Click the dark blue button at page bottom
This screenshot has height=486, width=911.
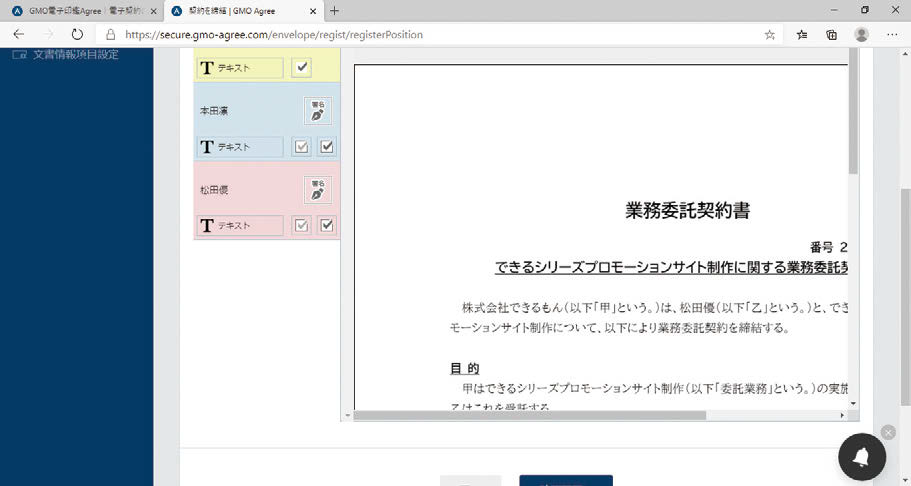point(566,480)
